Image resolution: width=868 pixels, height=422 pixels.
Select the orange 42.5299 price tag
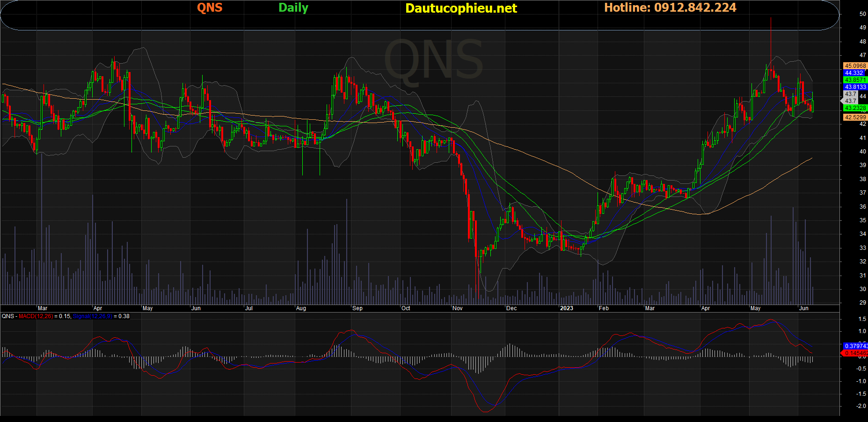pos(855,117)
